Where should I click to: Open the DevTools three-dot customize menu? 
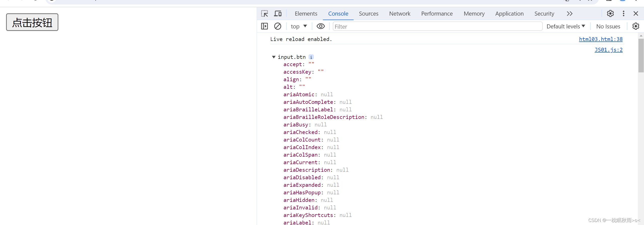tap(623, 14)
